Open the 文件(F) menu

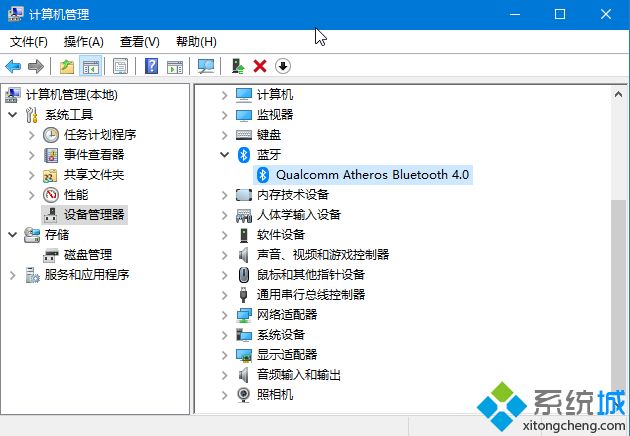[29, 42]
